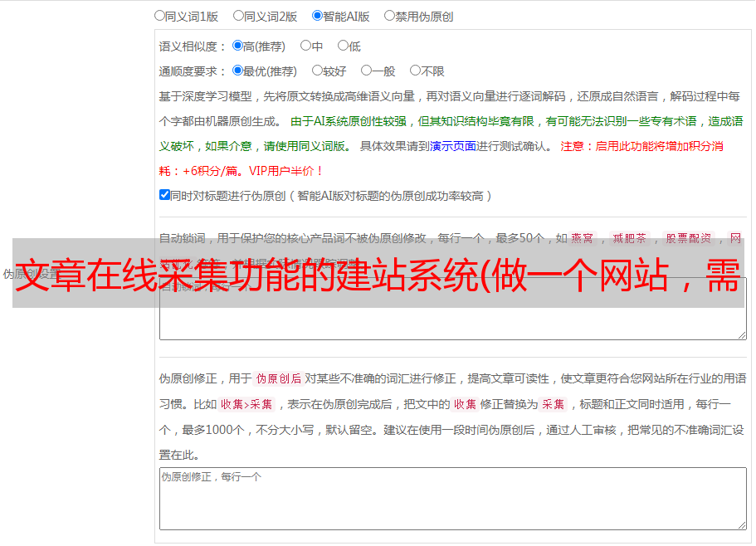756x546 pixels.
Task: Click the 语义相似度 label
Action: (x=193, y=46)
